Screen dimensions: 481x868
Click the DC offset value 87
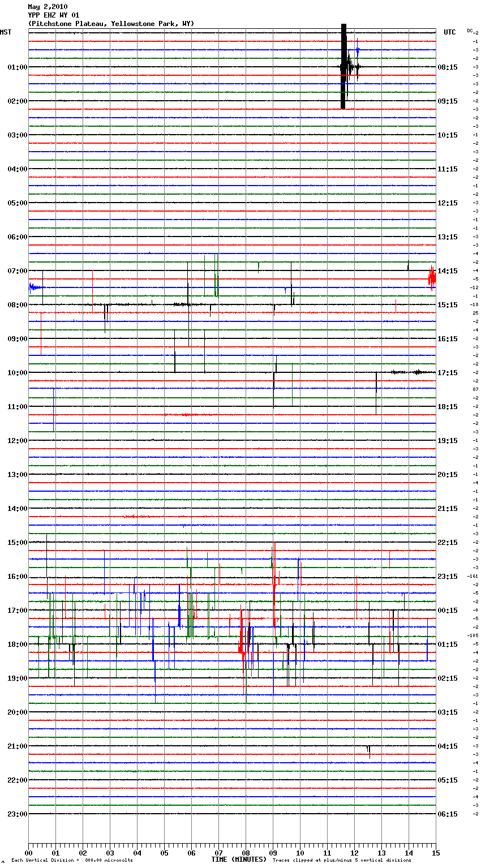click(475, 389)
